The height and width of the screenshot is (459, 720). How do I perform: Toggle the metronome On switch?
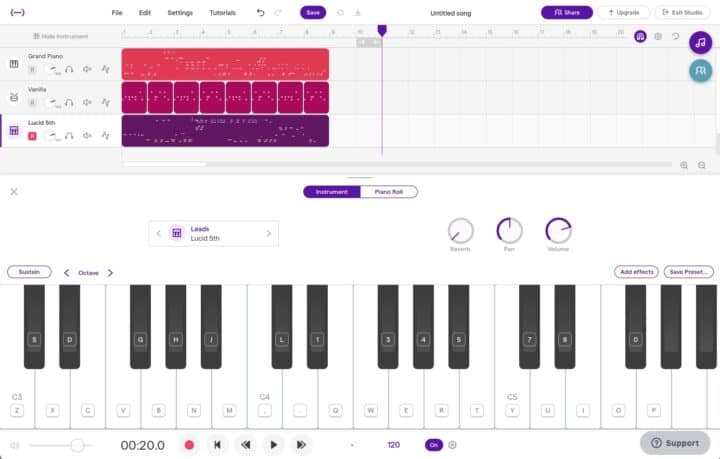(x=433, y=445)
